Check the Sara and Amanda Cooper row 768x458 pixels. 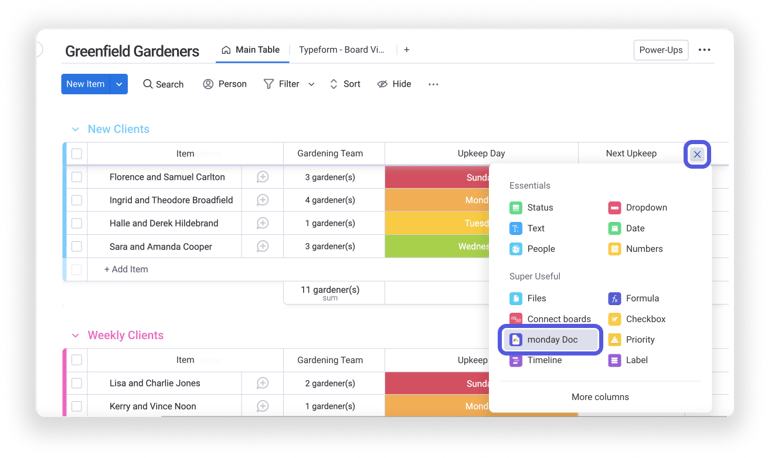(x=77, y=246)
